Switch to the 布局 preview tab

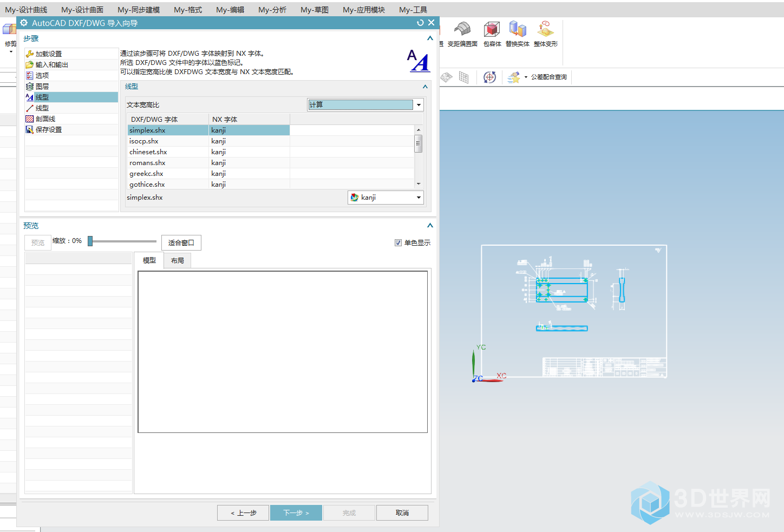[178, 260]
